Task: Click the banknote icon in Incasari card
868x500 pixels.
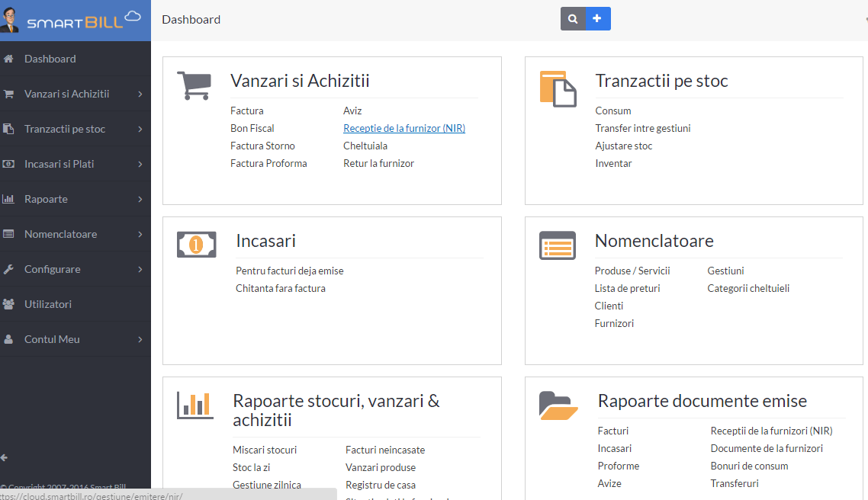Action: tap(197, 245)
